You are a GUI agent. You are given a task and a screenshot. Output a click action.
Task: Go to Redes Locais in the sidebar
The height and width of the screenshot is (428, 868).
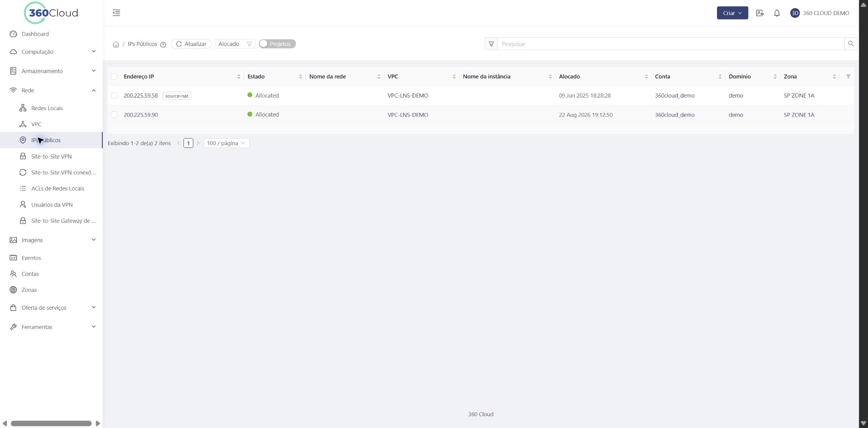(x=47, y=108)
